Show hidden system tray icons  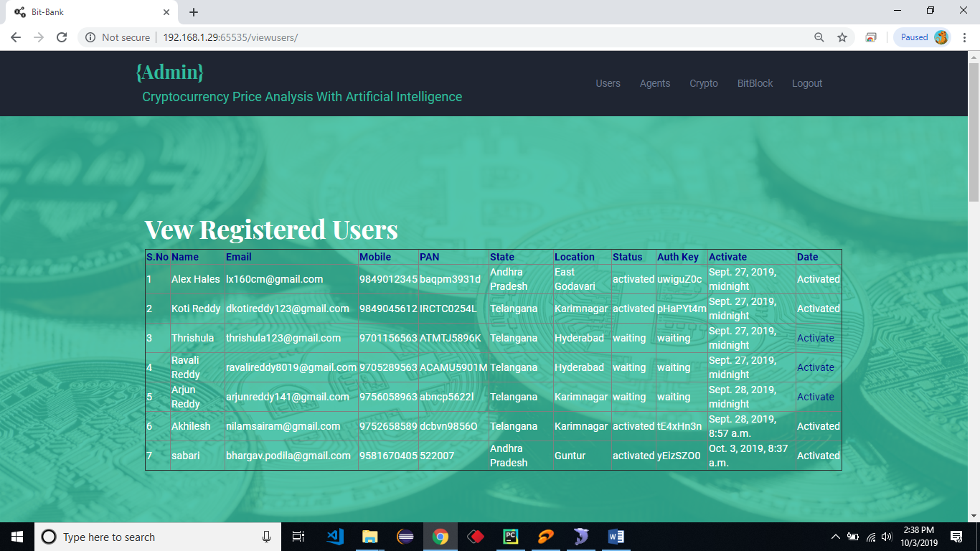click(835, 537)
